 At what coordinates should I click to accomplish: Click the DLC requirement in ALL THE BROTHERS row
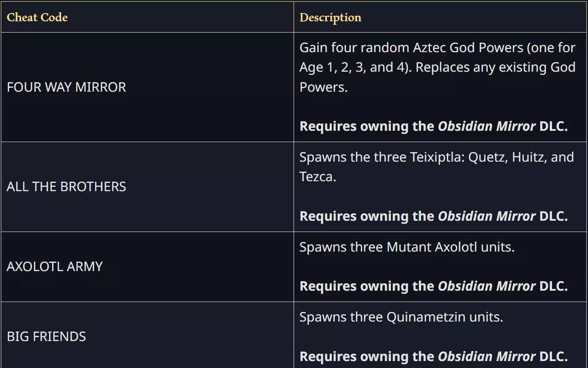(x=433, y=216)
